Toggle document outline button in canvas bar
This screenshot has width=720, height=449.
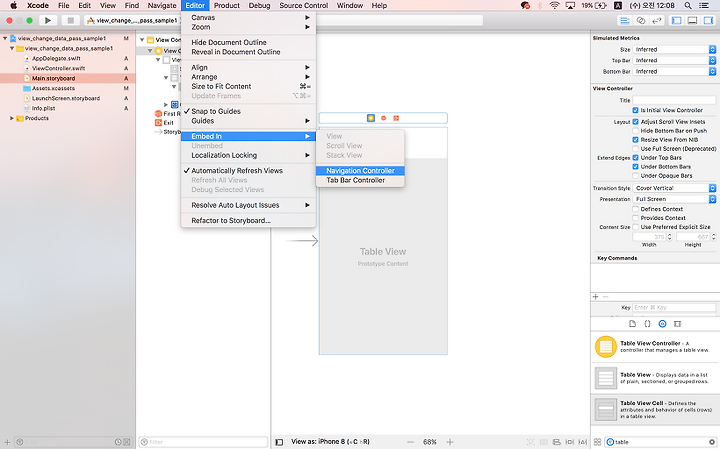pyautogui.click(x=279, y=442)
